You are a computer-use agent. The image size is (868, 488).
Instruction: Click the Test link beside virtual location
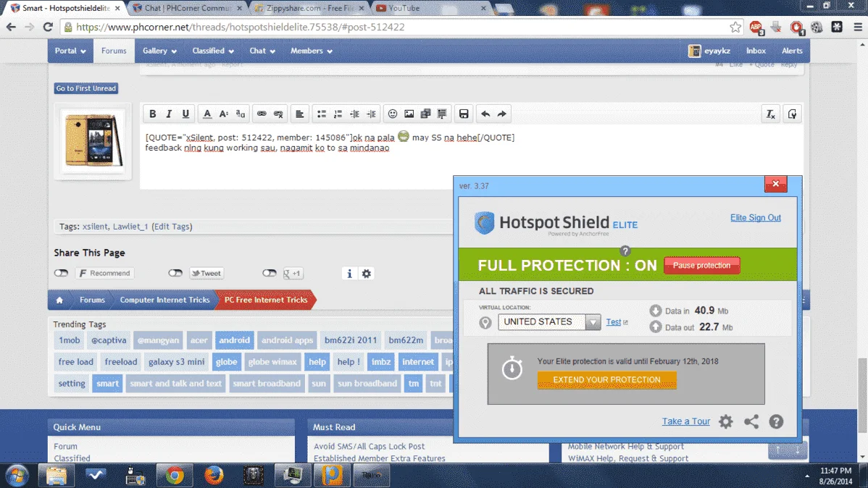click(614, 321)
